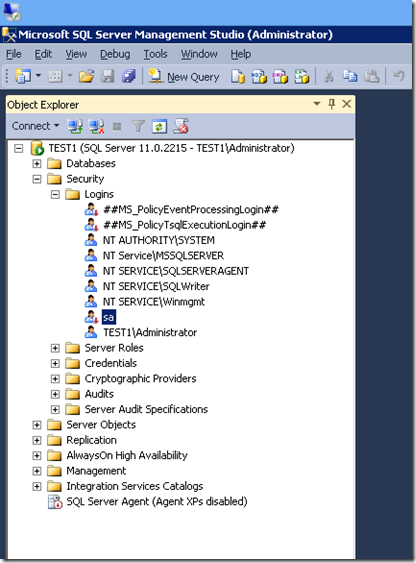
Task: Expand the Server Roles folder
Action: [55, 348]
